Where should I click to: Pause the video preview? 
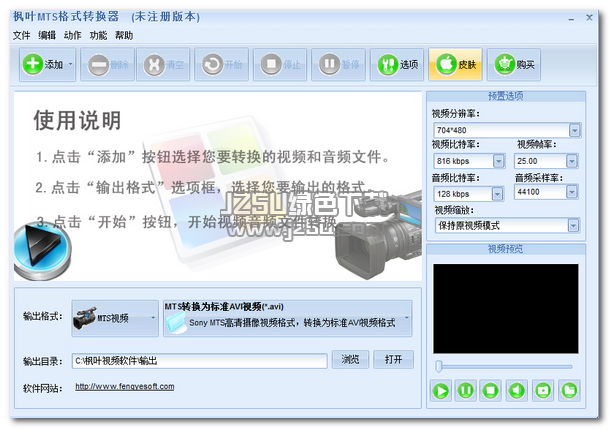point(466,390)
